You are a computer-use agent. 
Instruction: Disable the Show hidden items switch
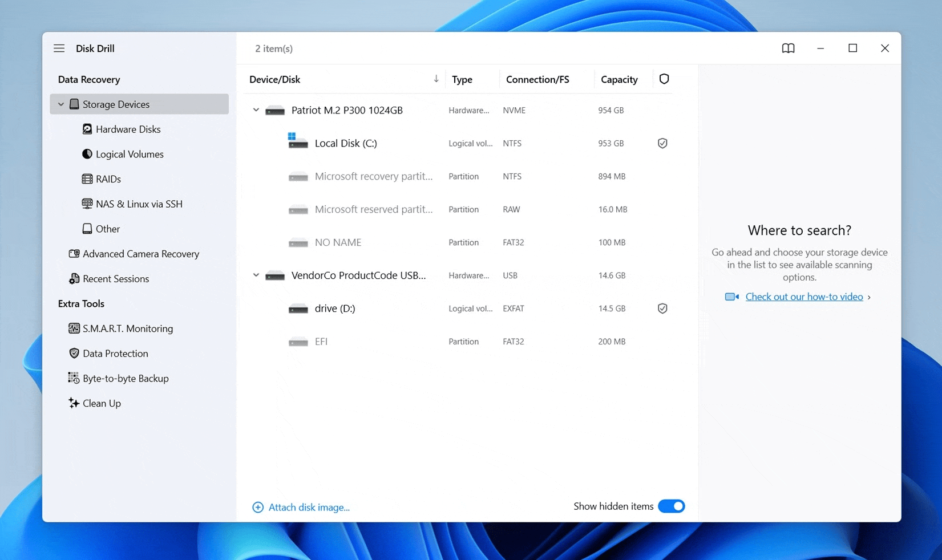[672, 506]
